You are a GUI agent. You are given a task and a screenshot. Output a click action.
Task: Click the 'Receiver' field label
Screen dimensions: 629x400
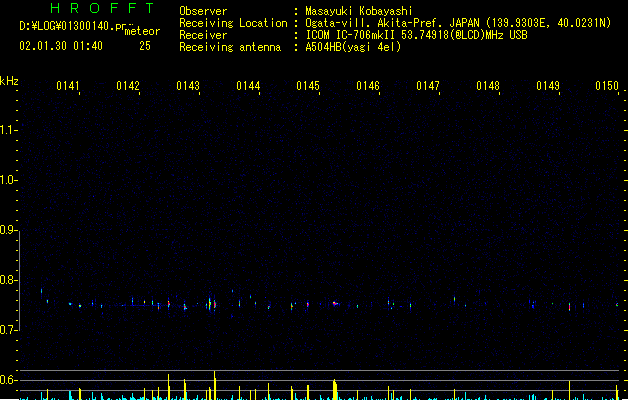click(x=203, y=35)
